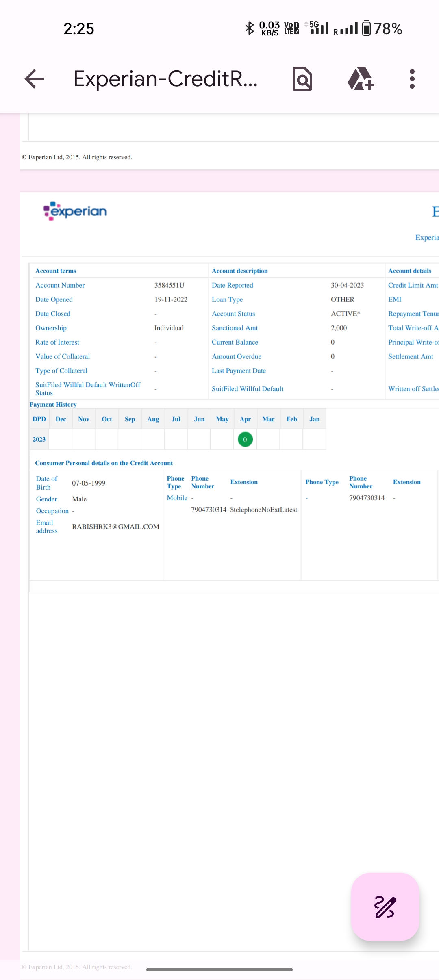The height and width of the screenshot is (980, 439).
Task: Select the Account Number label
Action: (x=60, y=285)
